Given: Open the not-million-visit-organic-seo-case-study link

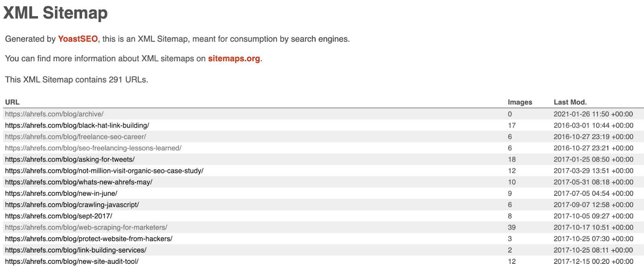Looking at the screenshot, I should click(x=104, y=171).
